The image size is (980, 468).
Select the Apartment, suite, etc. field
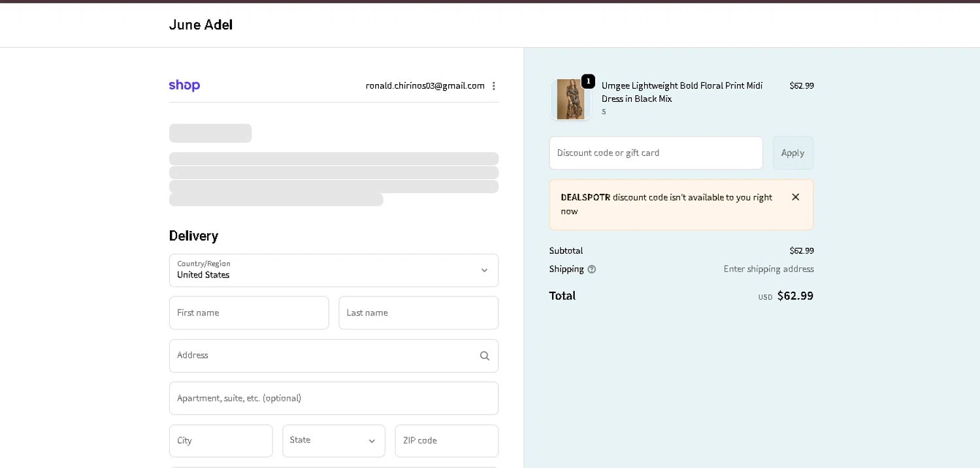pyautogui.click(x=334, y=398)
